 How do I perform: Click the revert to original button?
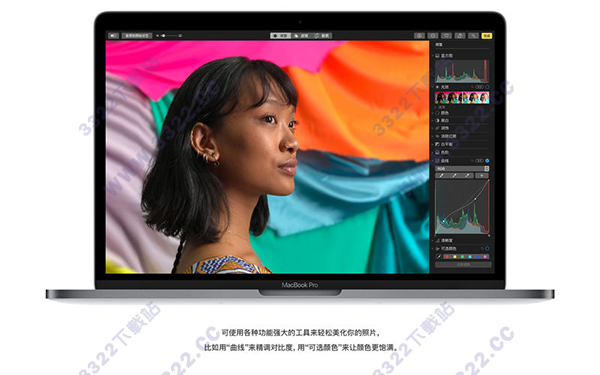(x=137, y=36)
